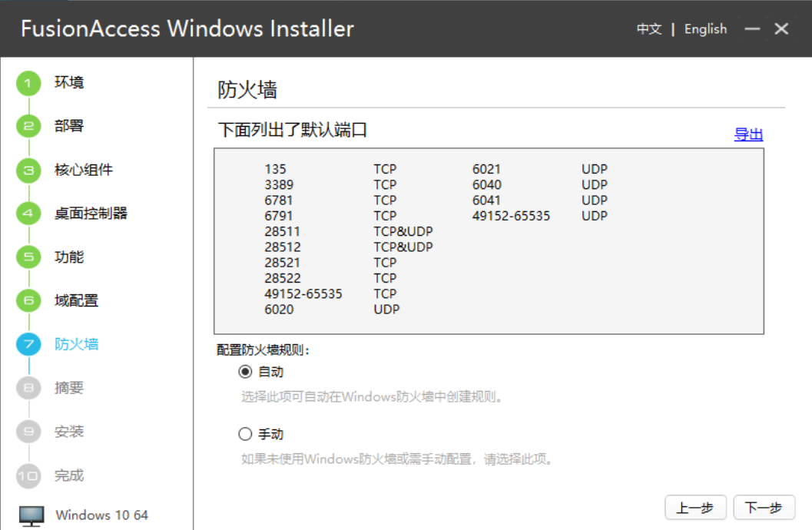Click the 选择此项可自动在Windows防火墙中创建规则 description
The image size is (812, 530).
[x=371, y=397]
